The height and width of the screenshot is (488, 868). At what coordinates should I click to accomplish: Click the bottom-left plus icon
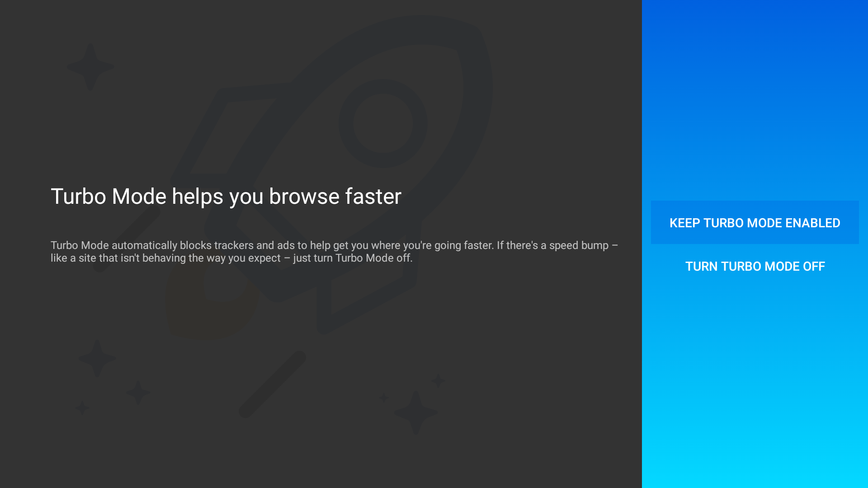tap(83, 408)
